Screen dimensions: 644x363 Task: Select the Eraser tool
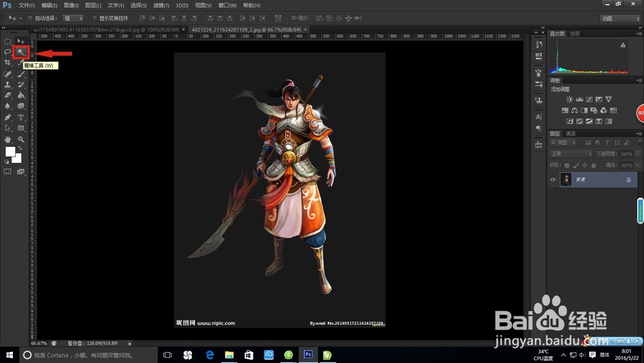(7, 95)
